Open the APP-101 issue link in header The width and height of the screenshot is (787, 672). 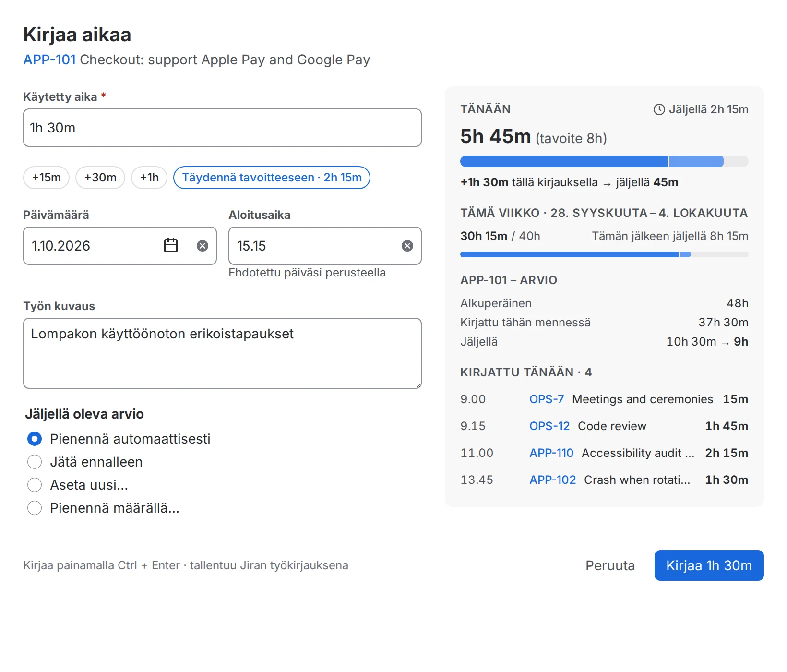coord(50,60)
